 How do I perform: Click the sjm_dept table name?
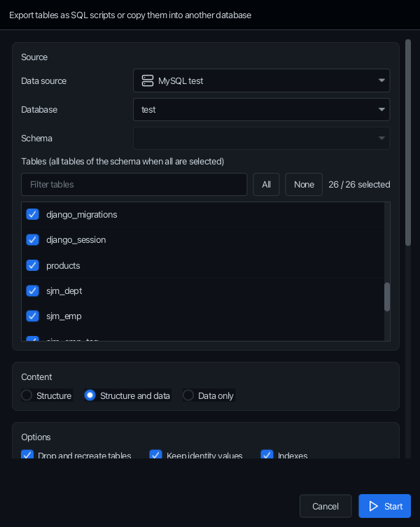click(x=64, y=291)
